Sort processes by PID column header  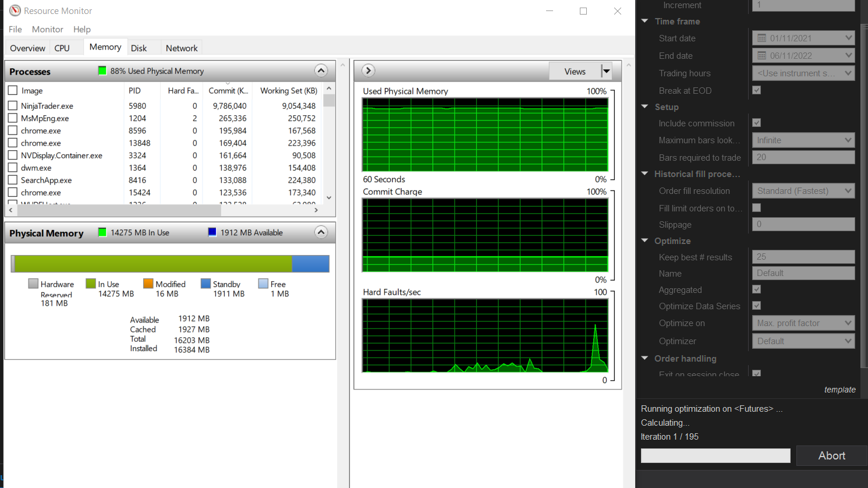tap(134, 90)
